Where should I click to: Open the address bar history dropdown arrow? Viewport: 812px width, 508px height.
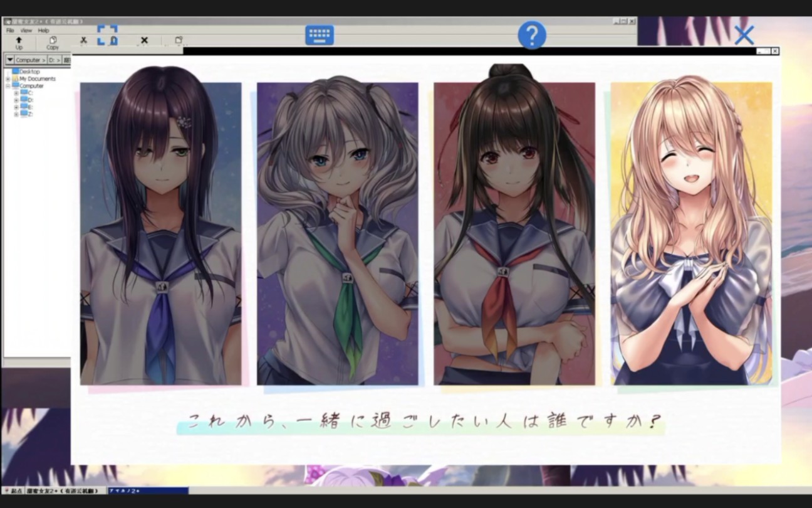coord(9,60)
